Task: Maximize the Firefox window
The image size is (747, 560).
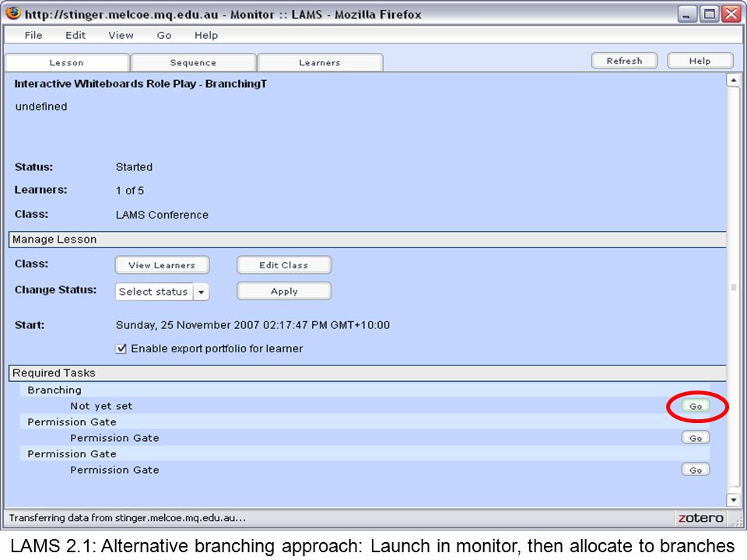Action: (x=709, y=14)
